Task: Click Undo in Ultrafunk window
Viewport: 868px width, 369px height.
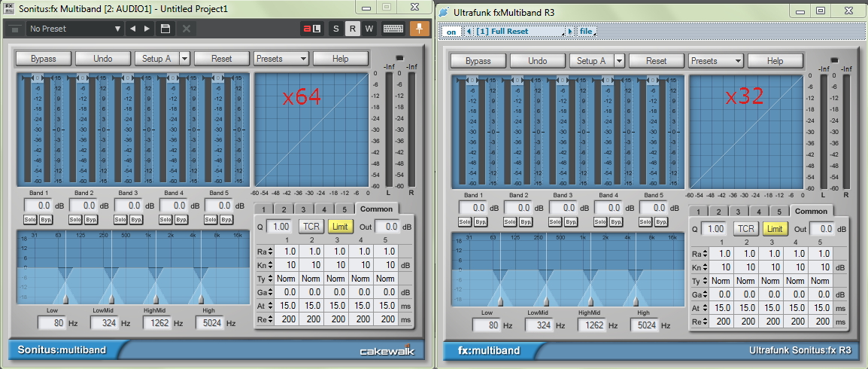Action: tap(538, 61)
